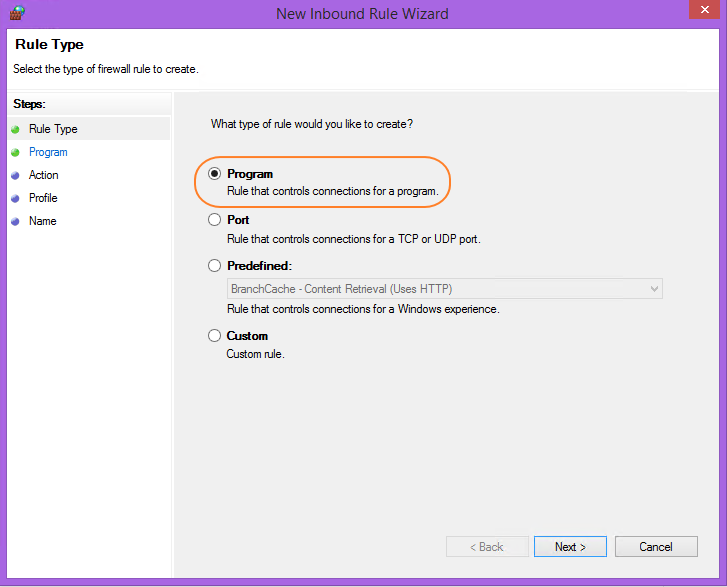Click the green bullet beside Program step
The image size is (727, 587).
click(15, 153)
